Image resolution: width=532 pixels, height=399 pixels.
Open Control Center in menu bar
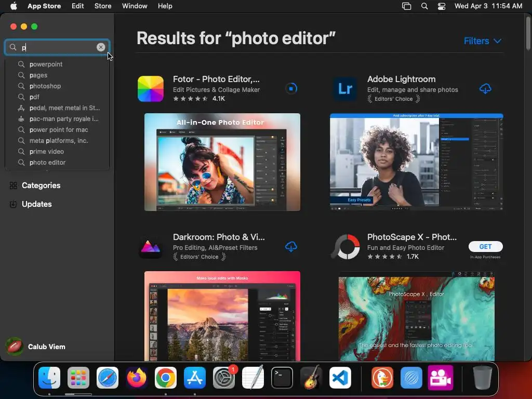[x=442, y=6]
